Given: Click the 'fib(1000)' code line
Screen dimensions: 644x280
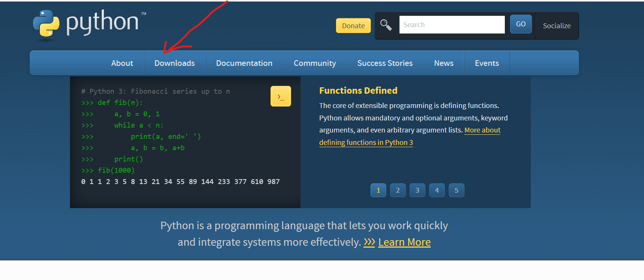Looking at the screenshot, I should [x=108, y=170].
